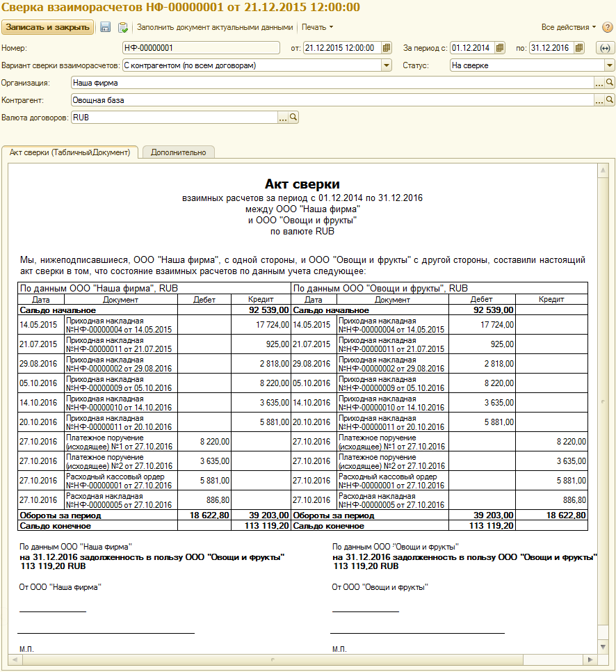
Task: Click ellipsis button in the Организация field
Action: 599,83
